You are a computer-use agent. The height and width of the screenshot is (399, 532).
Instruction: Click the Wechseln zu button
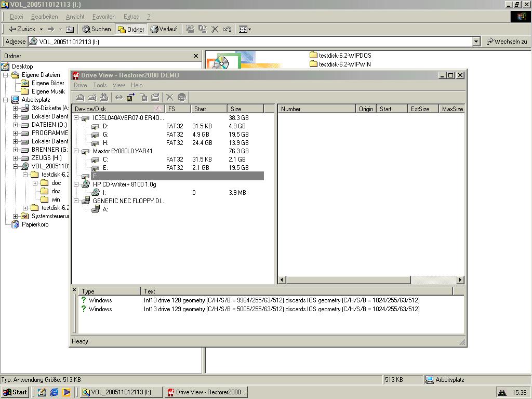(x=507, y=42)
